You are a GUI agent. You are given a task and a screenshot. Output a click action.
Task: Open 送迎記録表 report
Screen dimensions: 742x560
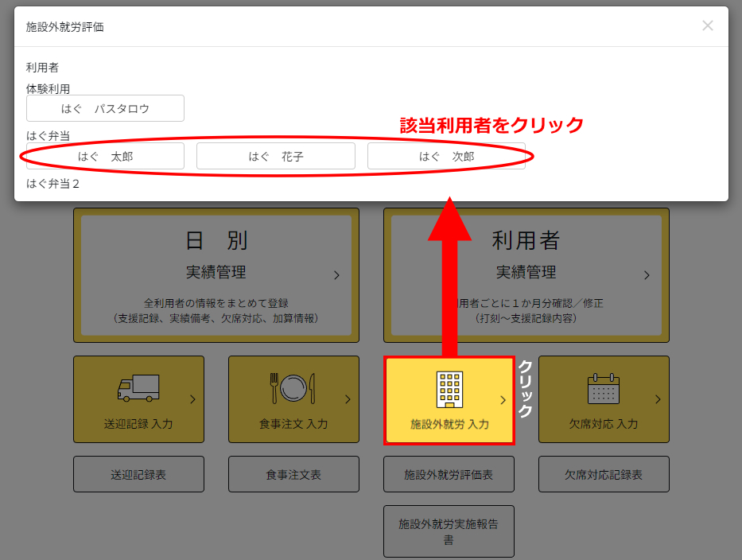tap(138, 475)
